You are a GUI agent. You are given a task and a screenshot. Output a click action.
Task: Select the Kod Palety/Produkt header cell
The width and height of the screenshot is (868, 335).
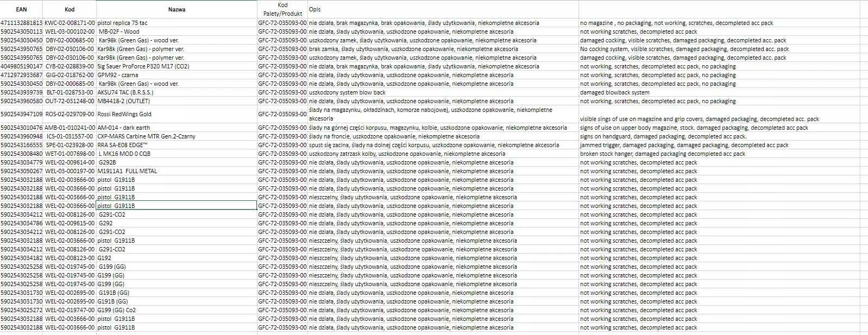(x=282, y=9)
